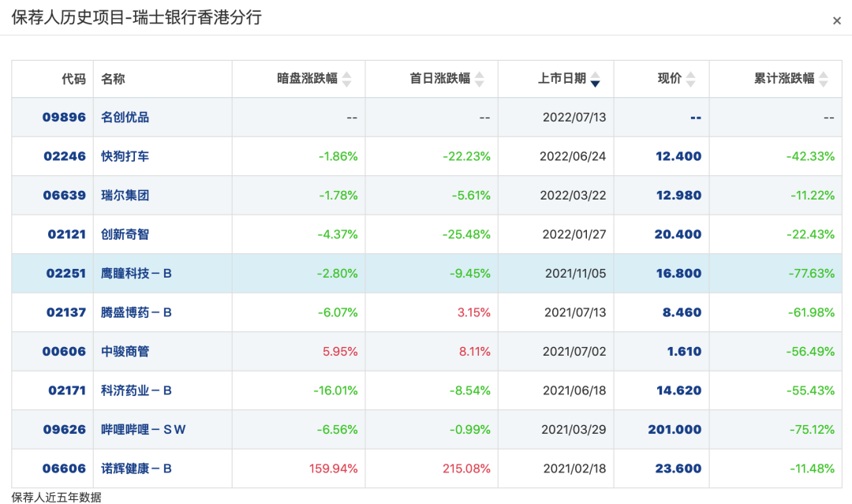Open stock code 06639
Viewport: 852px width, 504px height.
tap(64, 196)
